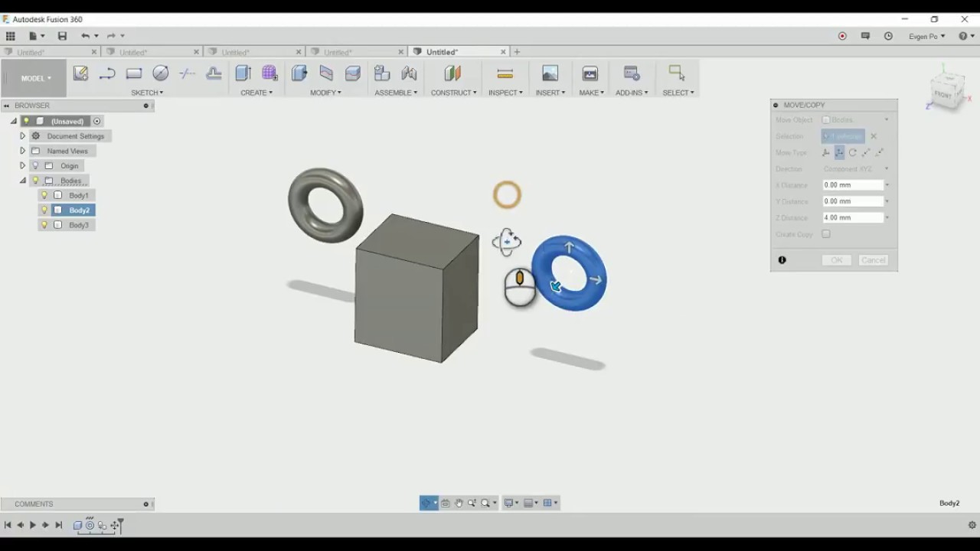Toggle visibility bulb of Bodies folder
The width and height of the screenshot is (980, 551).
point(35,181)
